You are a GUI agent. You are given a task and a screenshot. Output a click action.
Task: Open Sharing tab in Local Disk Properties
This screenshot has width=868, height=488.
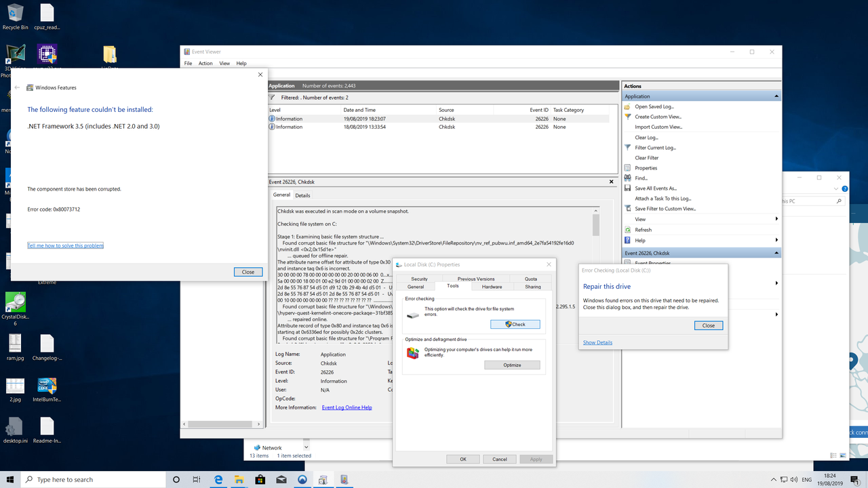click(x=533, y=287)
